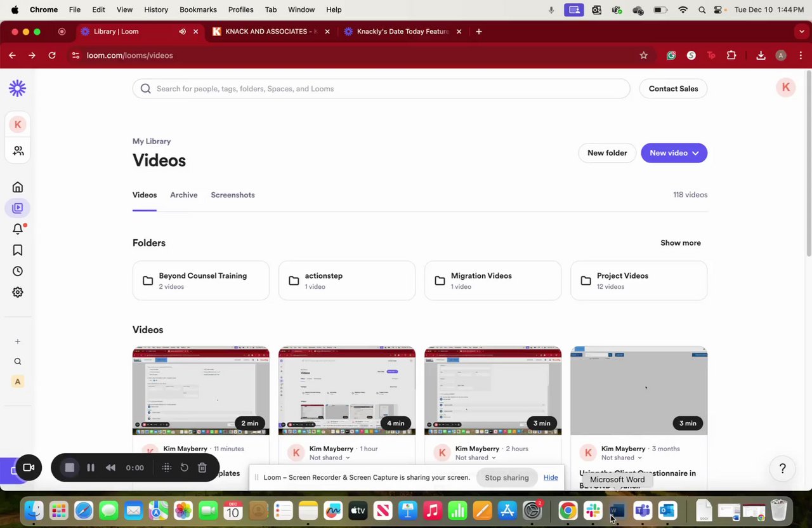Switch to KNACK AND ASSOCIATES browser tab
Screen dimensions: 812x528
coord(271,31)
